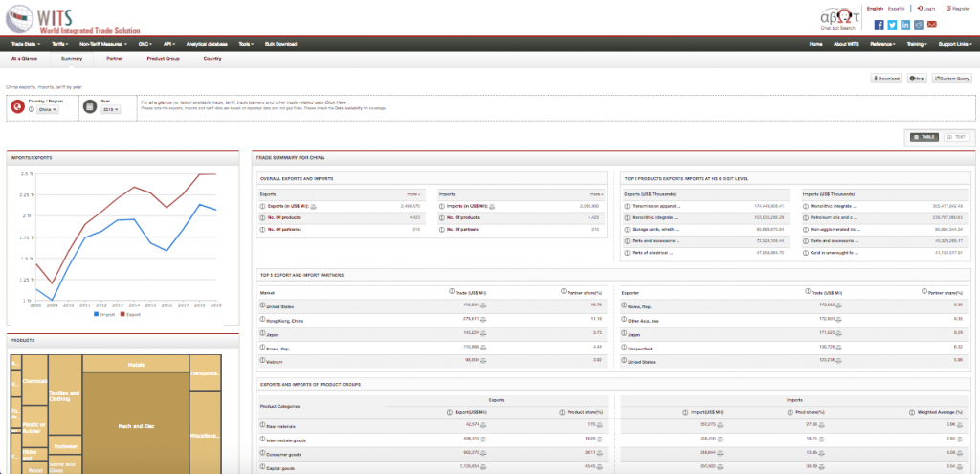Viewport: 980px width, 474px height.
Task: Open the Custom Query button
Action: coord(952,79)
